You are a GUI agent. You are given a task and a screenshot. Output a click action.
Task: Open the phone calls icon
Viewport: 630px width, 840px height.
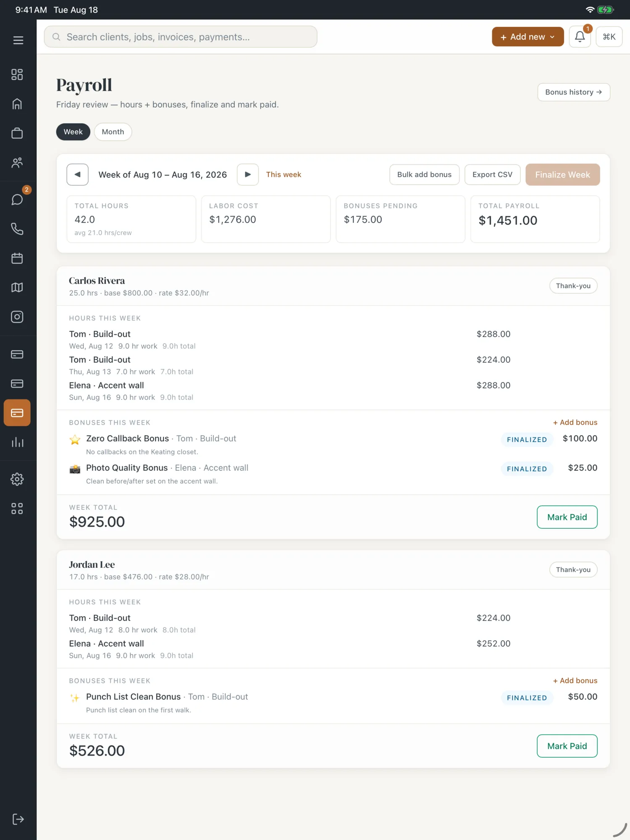point(17,228)
